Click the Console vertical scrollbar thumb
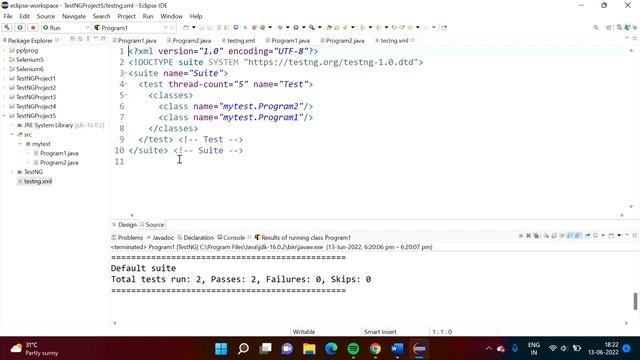 (635, 302)
